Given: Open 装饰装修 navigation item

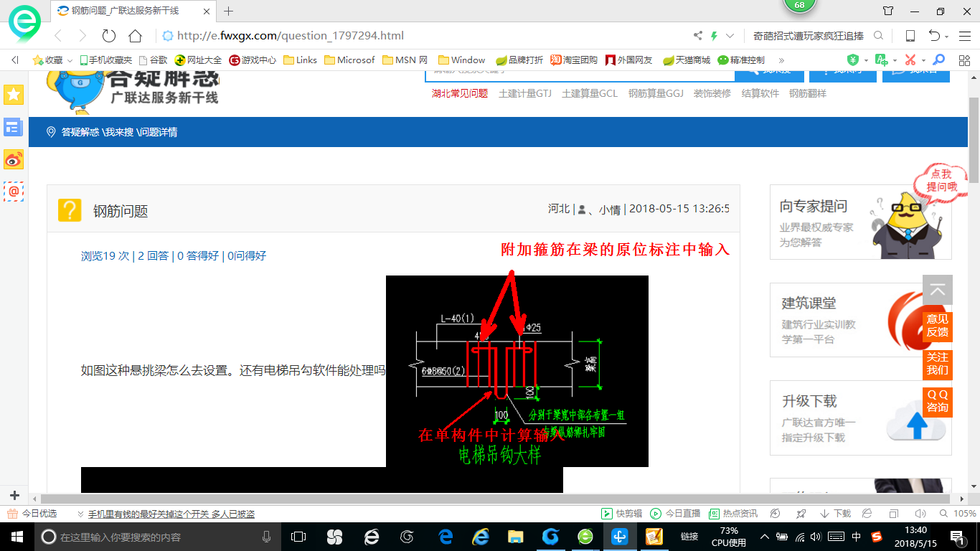Looking at the screenshot, I should 712,93.
